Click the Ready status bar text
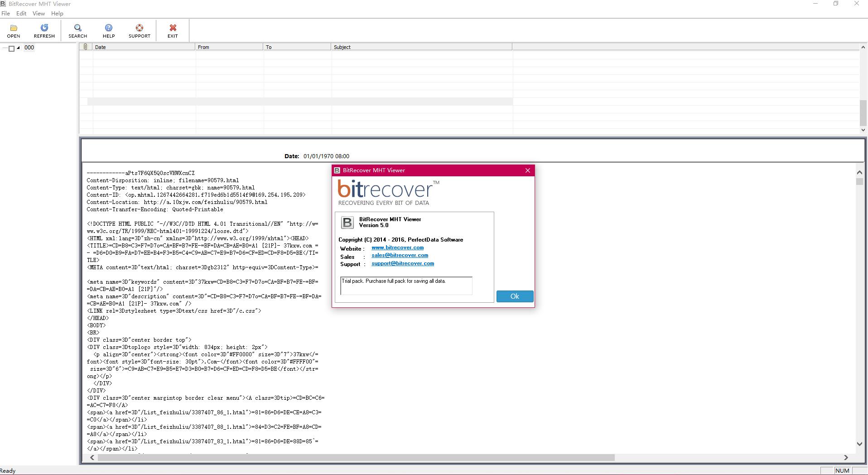The width and height of the screenshot is (868, 475). click(x=8, y=471)
